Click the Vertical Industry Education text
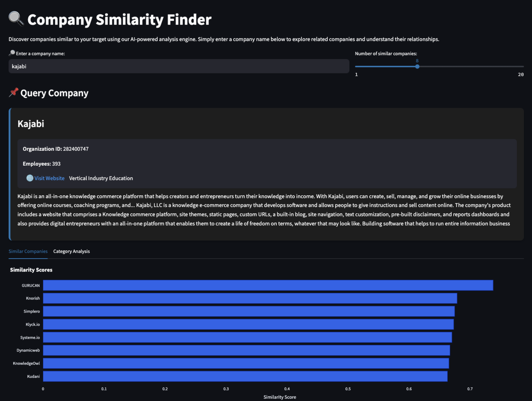 pyautogui.click(x=101, y=178)
